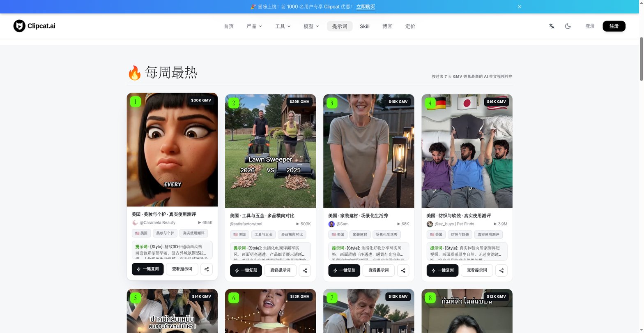Open the prompt preview on @Sam card
The height and width of the screenshot is (333, 644).
(369, 251)
